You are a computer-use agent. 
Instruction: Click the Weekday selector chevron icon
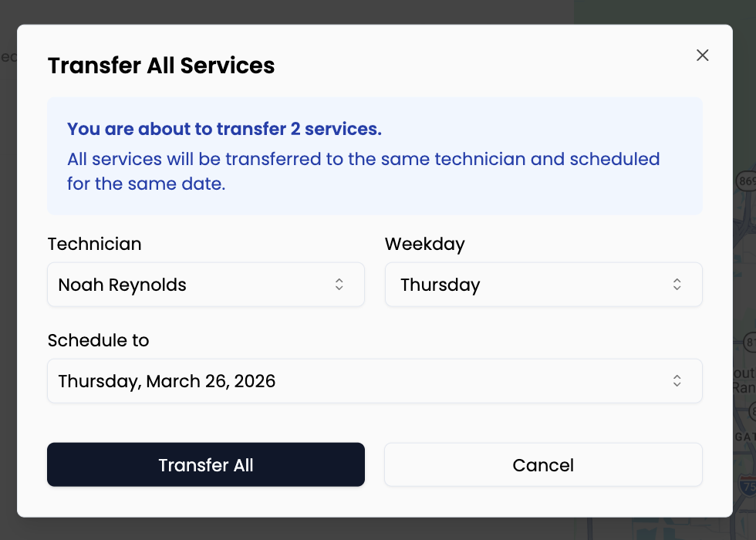[677, 284]
